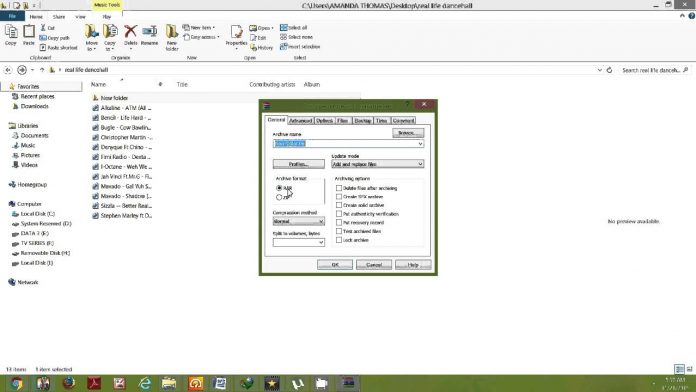Screen dimensions: 696x392
Task: Open Firefox from the taskbar
Action: (68, 383)
